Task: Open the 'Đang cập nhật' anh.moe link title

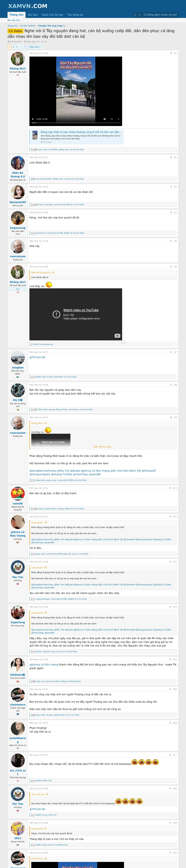Action: pyautogui.click(x=81, y=132)
